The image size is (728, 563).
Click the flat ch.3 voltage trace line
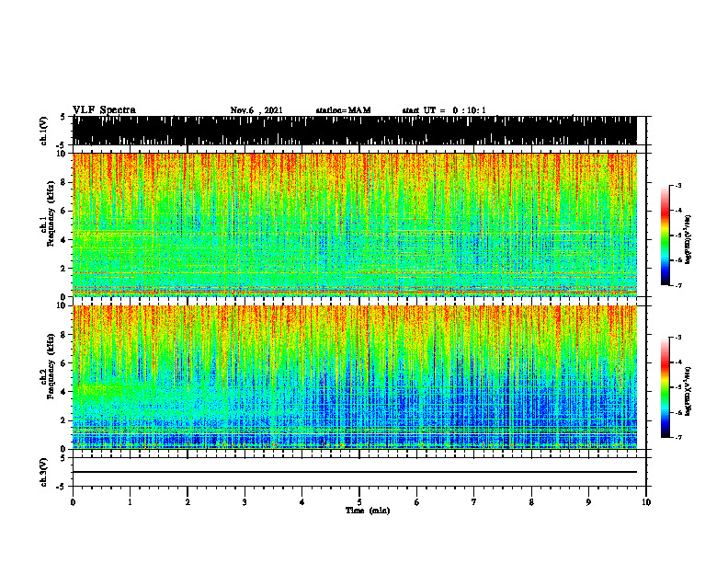pyautogui.click(x=355, y=472)
